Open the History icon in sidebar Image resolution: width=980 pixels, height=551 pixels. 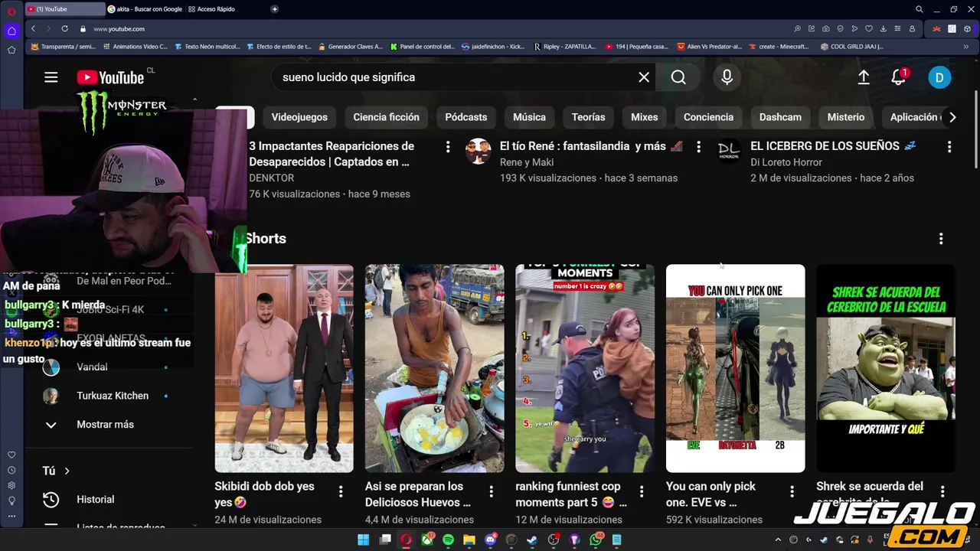click(x=51, y=500)
